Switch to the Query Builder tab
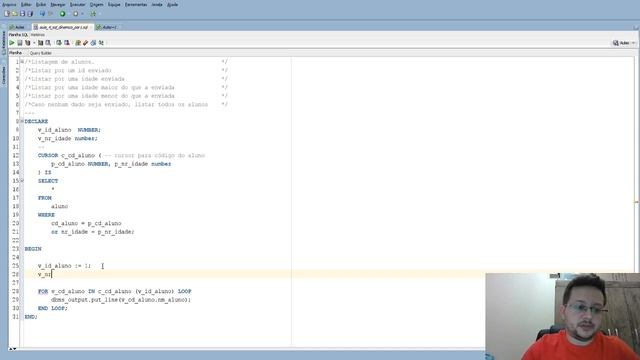This screenshot has width=640, height=360. tap(41, 53)
